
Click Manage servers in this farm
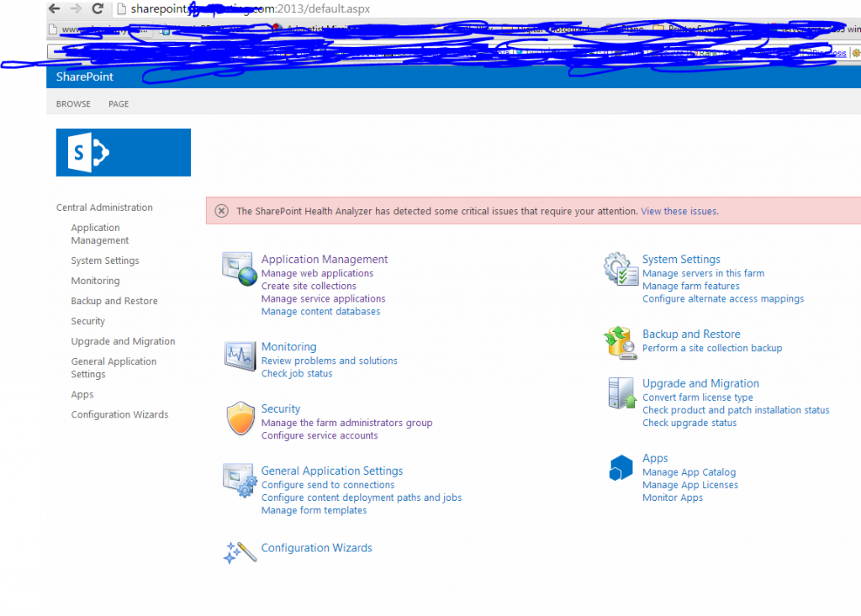704,273
